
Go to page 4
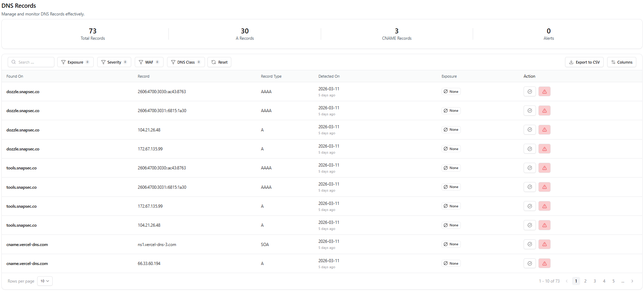(604, 281)
